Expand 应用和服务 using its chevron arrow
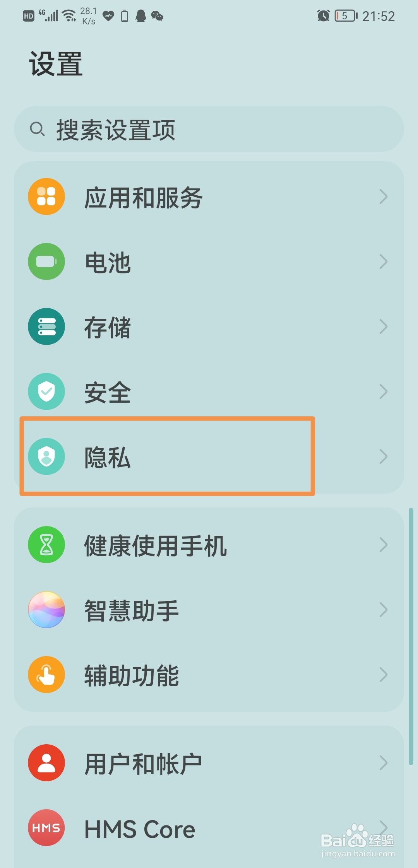 tap(383, 196)
